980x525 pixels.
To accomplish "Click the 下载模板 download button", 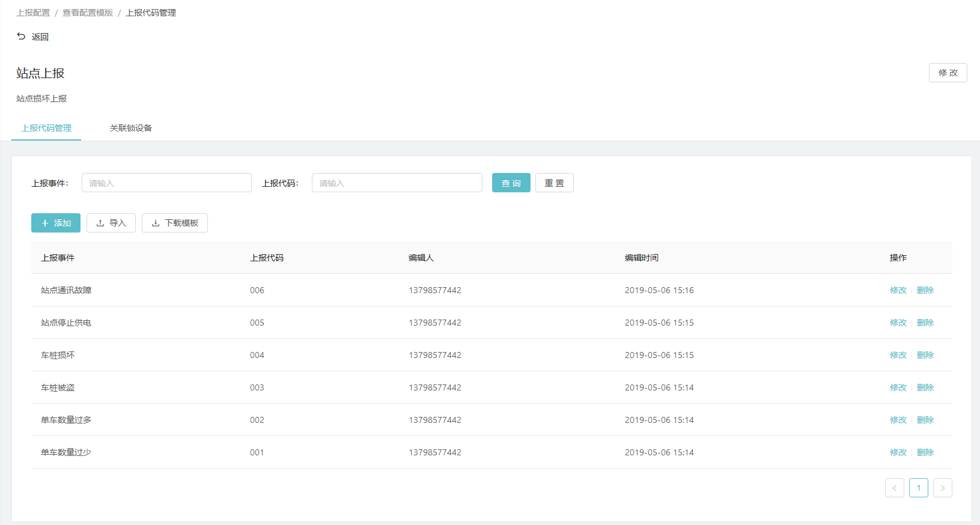I will click(175, 223).
